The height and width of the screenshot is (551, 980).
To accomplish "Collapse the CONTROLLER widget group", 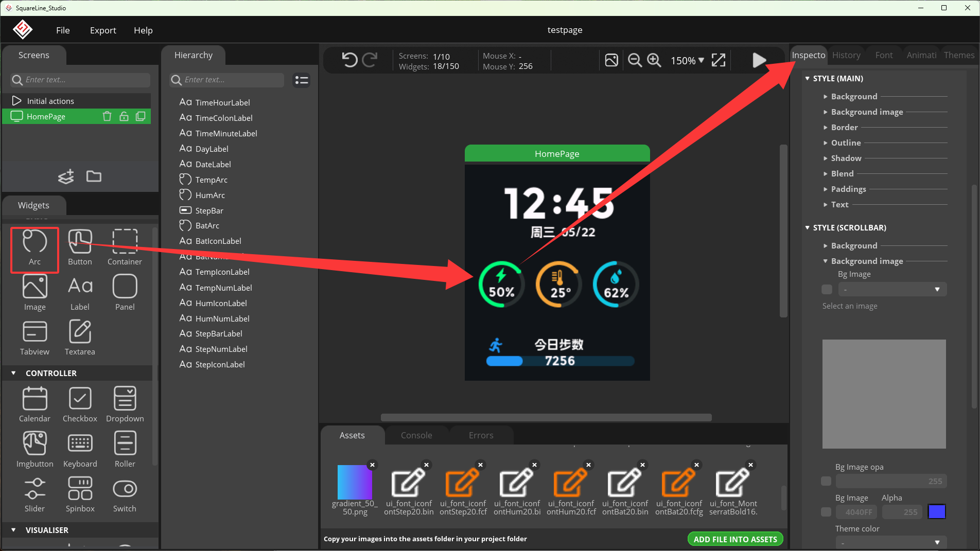I will pyautogui.click(x=14, y=373).
